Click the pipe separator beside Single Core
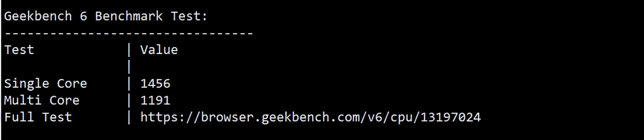Viewport: 644px width, 140px height. tap(129, 84)
